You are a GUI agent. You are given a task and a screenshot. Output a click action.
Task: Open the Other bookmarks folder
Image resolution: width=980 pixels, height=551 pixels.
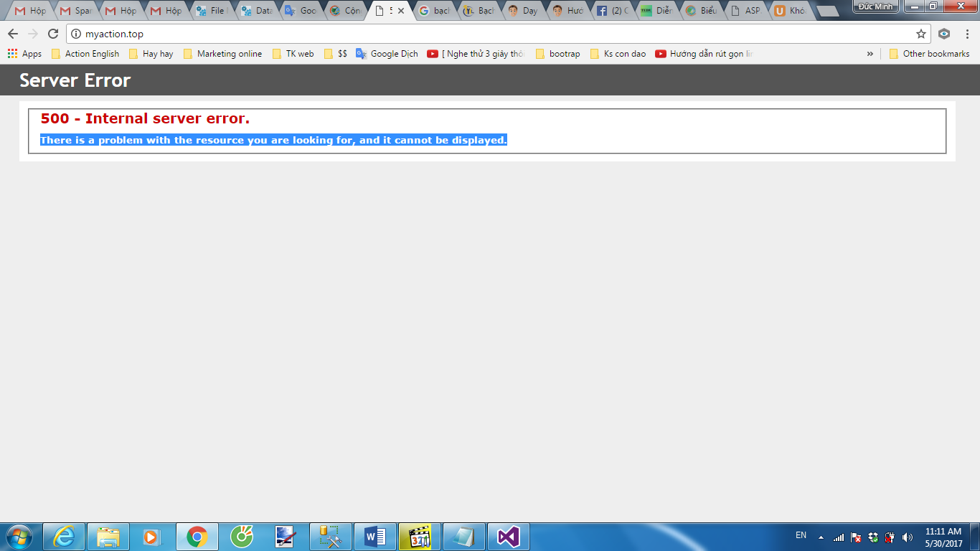coord(929,54)
